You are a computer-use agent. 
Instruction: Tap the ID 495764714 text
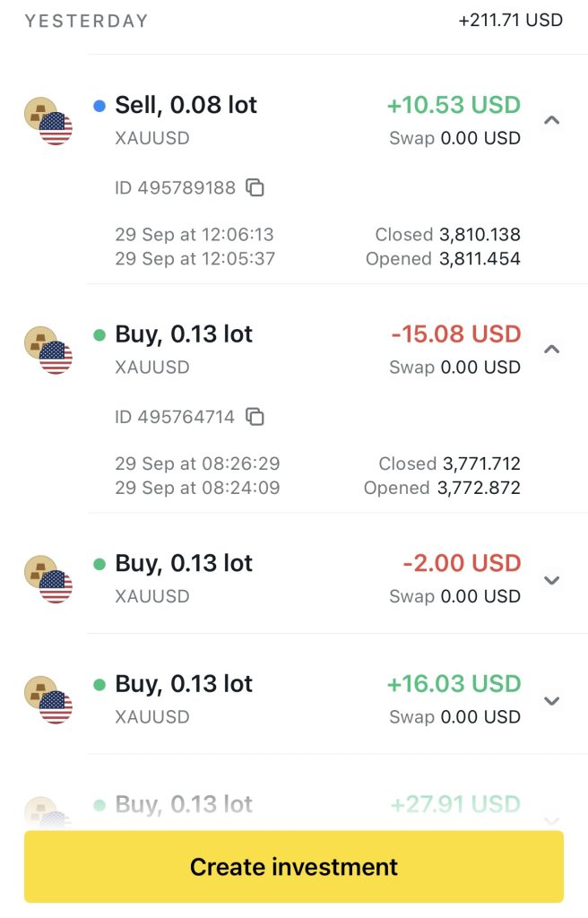click(175, 417)
